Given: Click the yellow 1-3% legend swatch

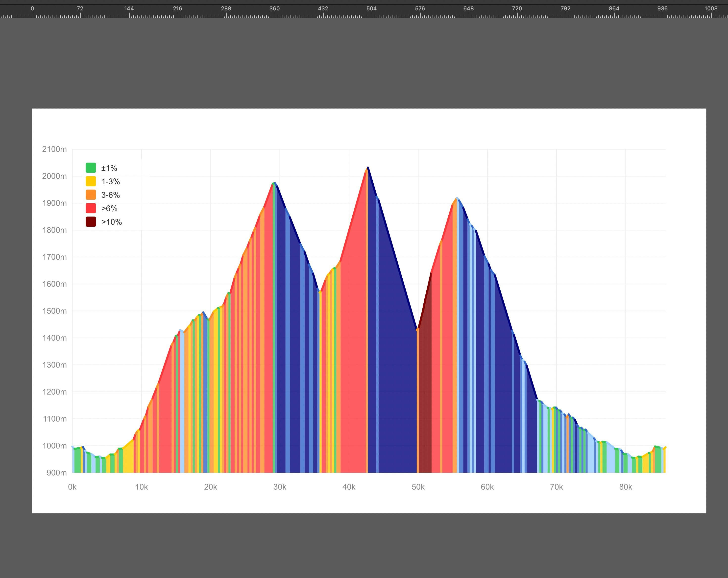Looking at the screenshot, I should 91,181.
